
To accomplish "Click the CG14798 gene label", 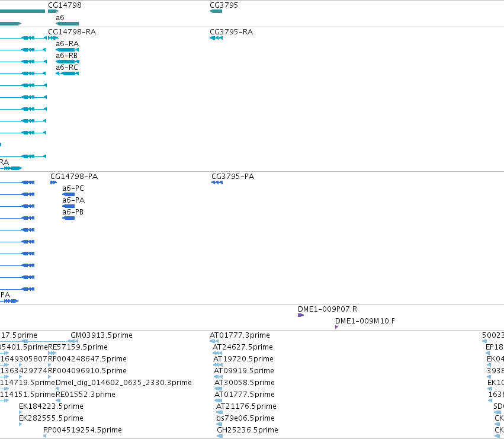I will tap(65, 5).
